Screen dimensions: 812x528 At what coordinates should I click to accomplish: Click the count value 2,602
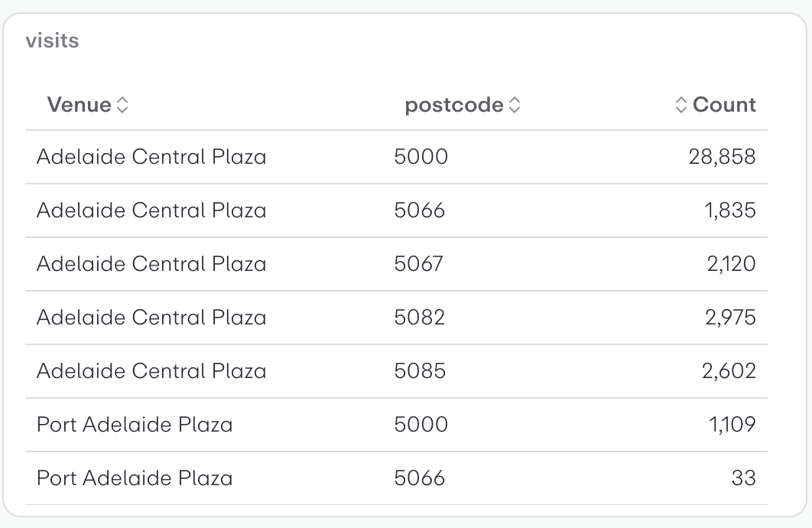(x=729, y=371)
